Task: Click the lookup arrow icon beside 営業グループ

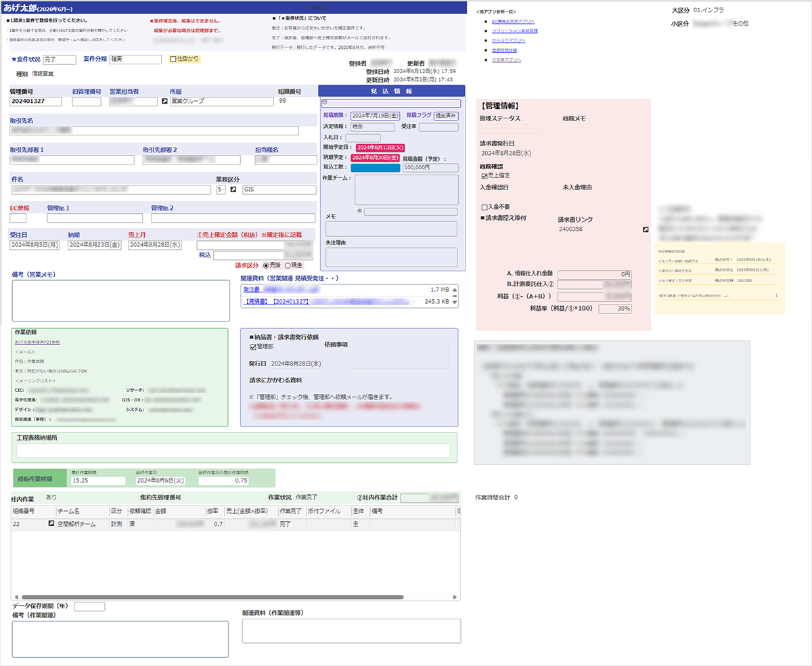Action: coord(163,102)
